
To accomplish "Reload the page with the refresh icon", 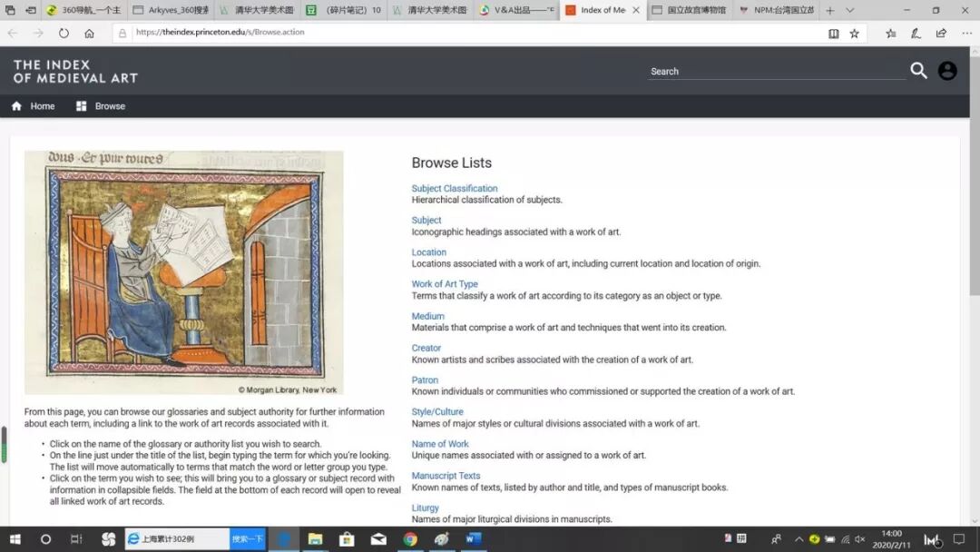I will coord(64,33).
